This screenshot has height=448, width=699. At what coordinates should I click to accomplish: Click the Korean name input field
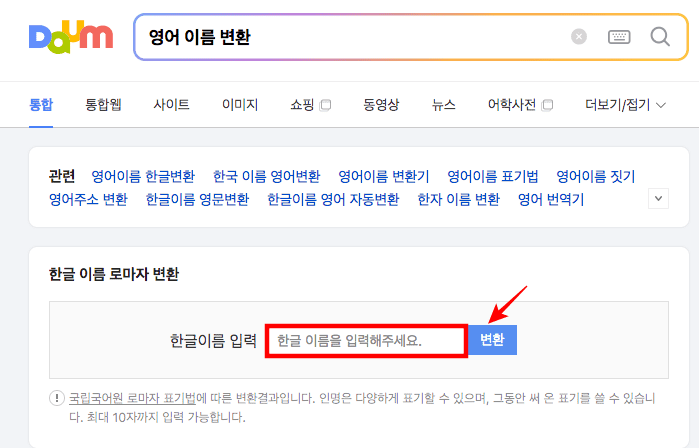[366, 341]
